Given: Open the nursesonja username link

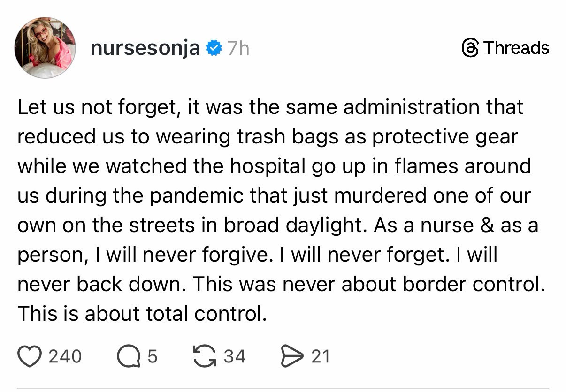Looking at the screenshot, I should (145, 48).
